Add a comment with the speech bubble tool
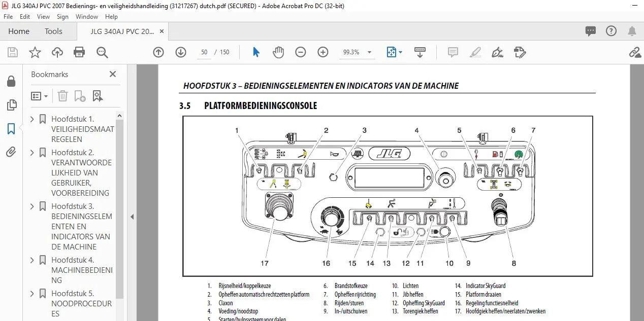 point(453,52)
